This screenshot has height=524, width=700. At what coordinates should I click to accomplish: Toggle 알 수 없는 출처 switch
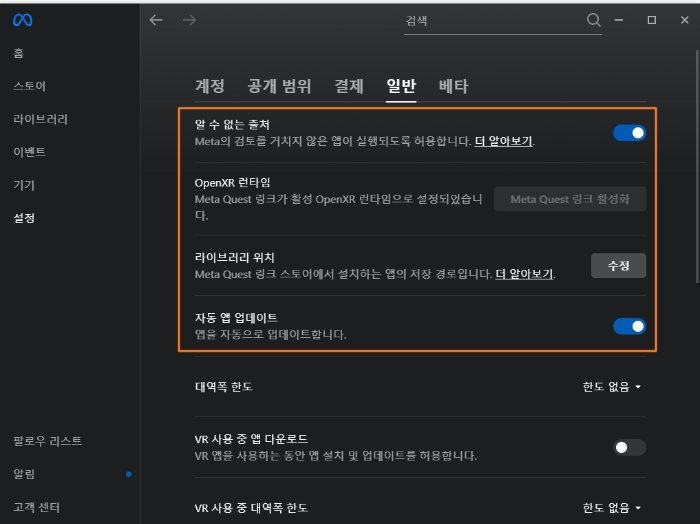pos(629,133)
